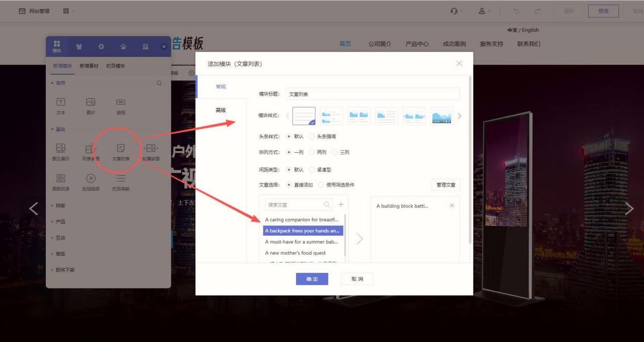
Task: Add the 文章列表 article list module
Action: [121, 152]
